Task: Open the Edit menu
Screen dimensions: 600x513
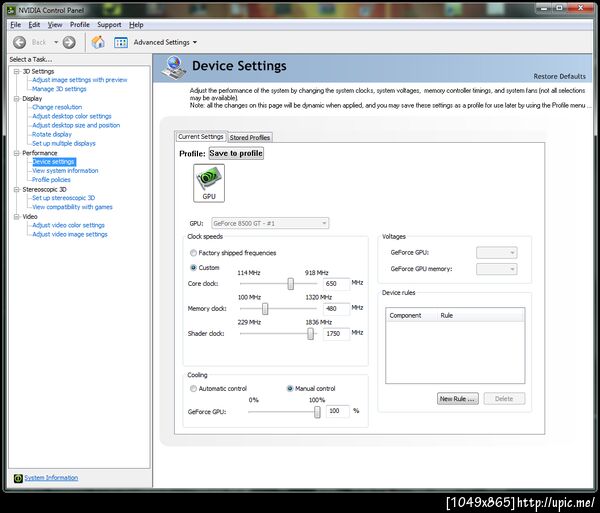Action: click(x=34, y=25)
